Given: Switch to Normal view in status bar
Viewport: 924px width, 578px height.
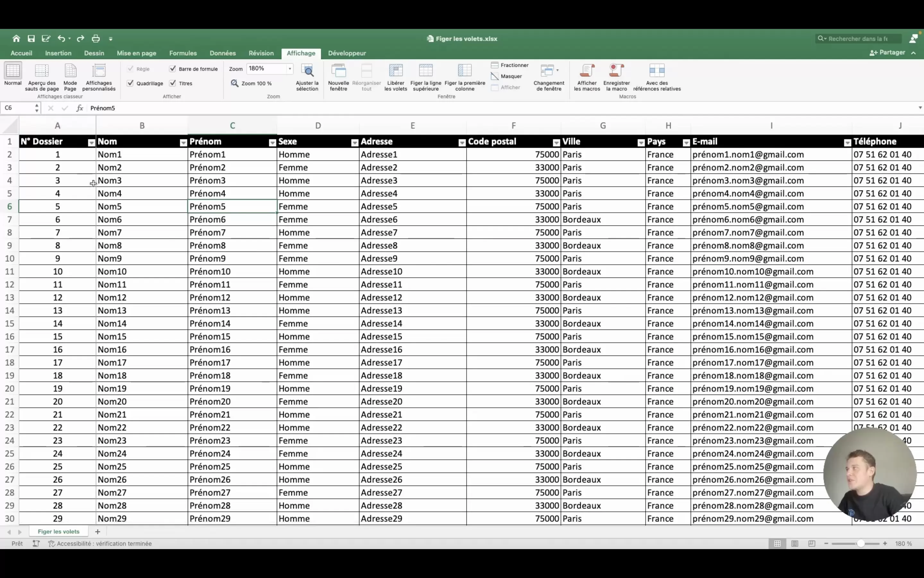Looking at the screenshot, I should pyautogui.click(x=777, y=544).
